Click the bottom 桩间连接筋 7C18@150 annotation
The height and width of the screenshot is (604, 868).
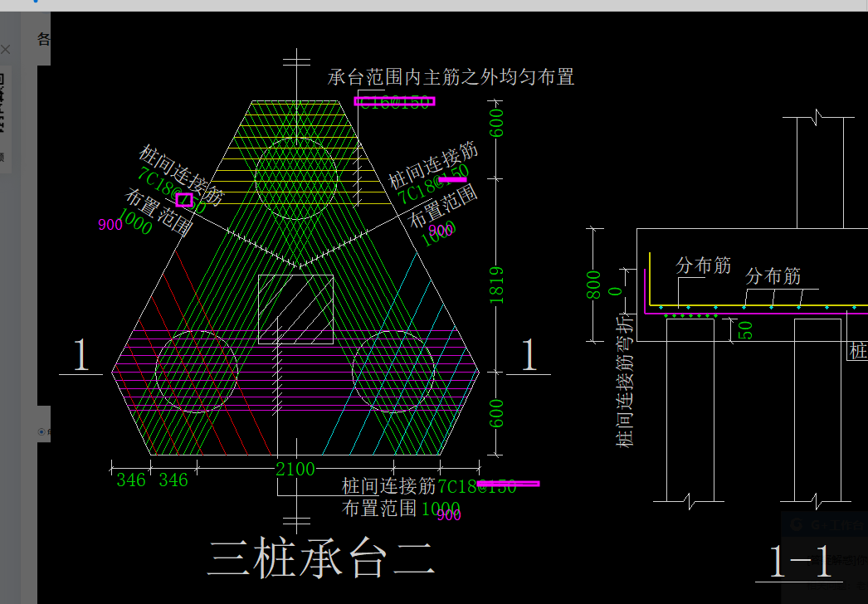click(429, 487)
